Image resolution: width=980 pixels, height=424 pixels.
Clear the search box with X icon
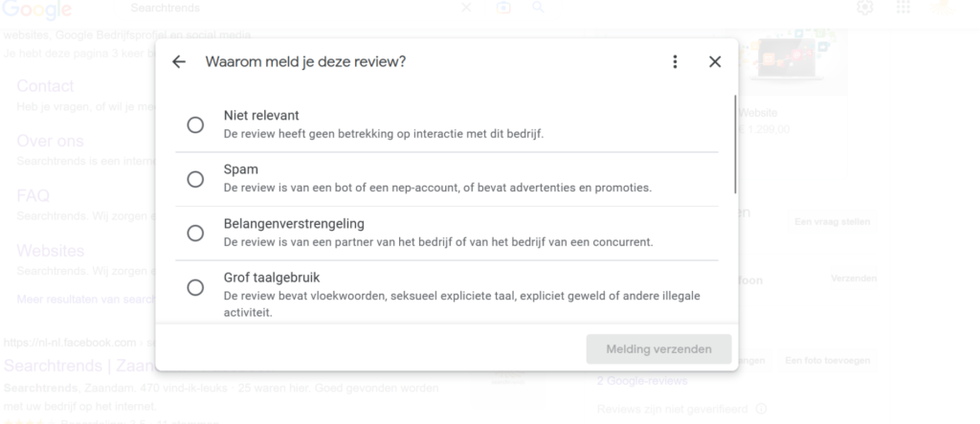466,8
